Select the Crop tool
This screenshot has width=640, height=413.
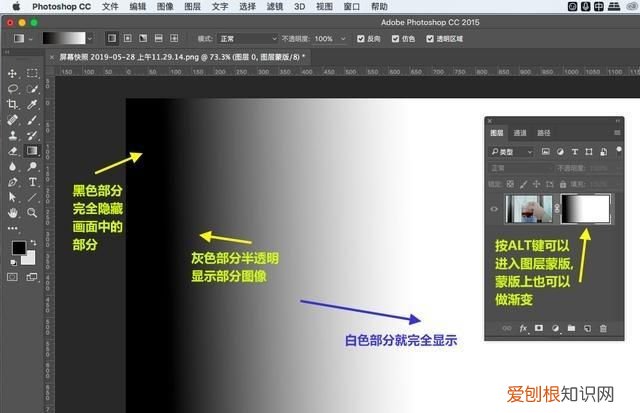(12, 104)
